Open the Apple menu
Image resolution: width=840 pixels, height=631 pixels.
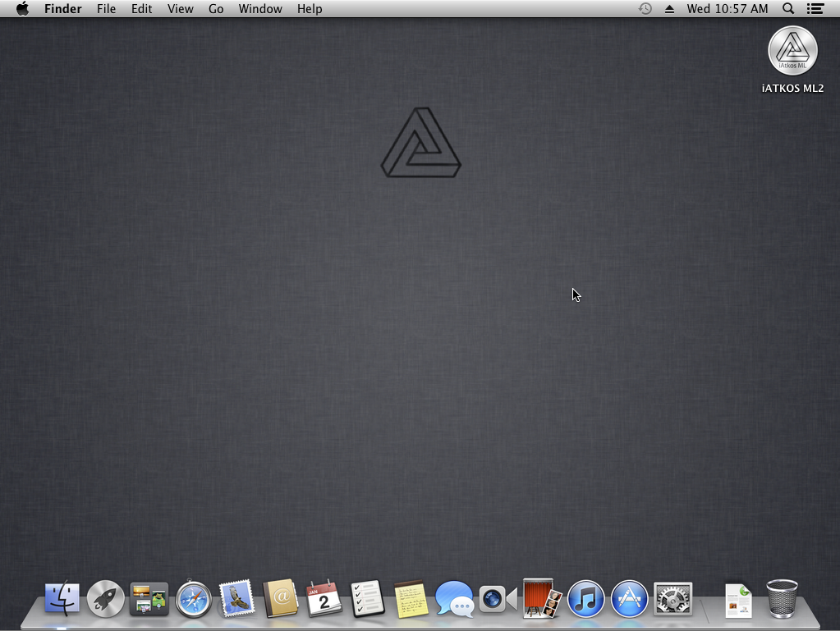22,8
